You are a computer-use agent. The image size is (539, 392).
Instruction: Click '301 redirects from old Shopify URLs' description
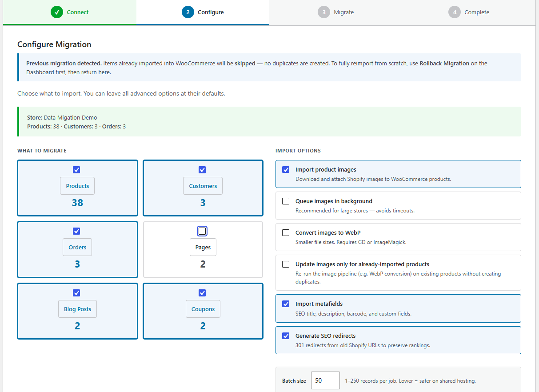pyautogui.click(x=363, y=345)
